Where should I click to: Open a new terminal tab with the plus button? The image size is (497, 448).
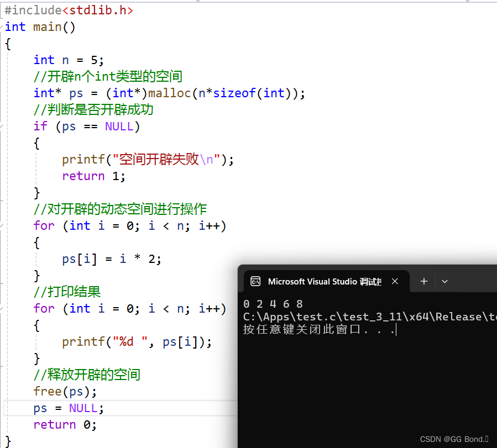click(x=423, y=281)
